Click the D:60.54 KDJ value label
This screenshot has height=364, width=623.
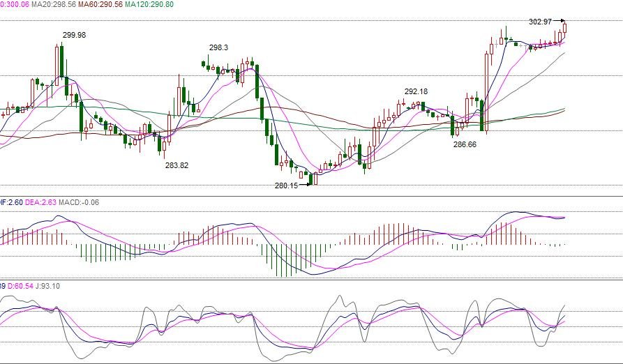23,286
